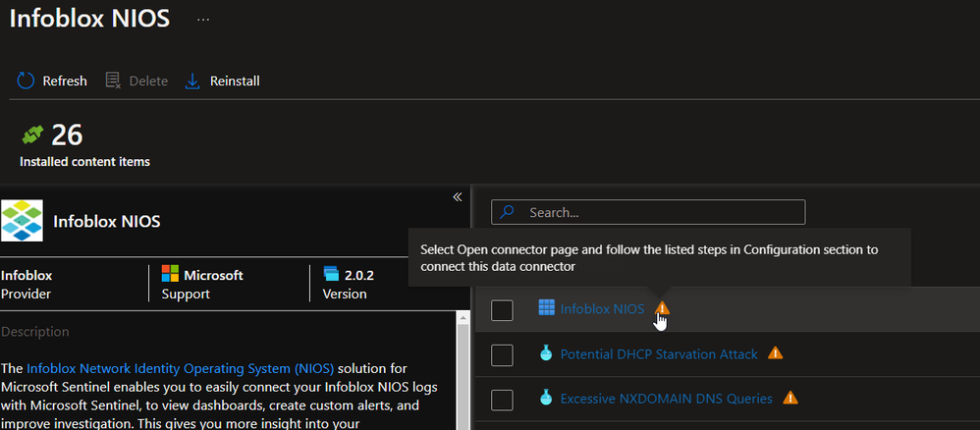The height and width of the screenshot is (430, 980).
Task: Click the search magnifier icon
Action: pyautogui.click(x=507, y=212)
